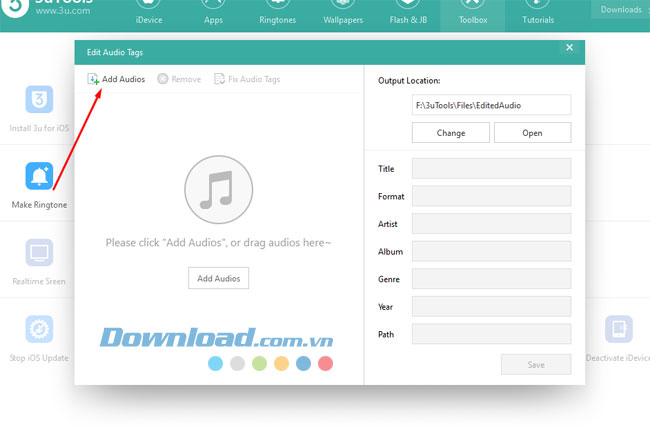
Task: Click the Save button
Action: pyautogui.click(x=536, y=364)
